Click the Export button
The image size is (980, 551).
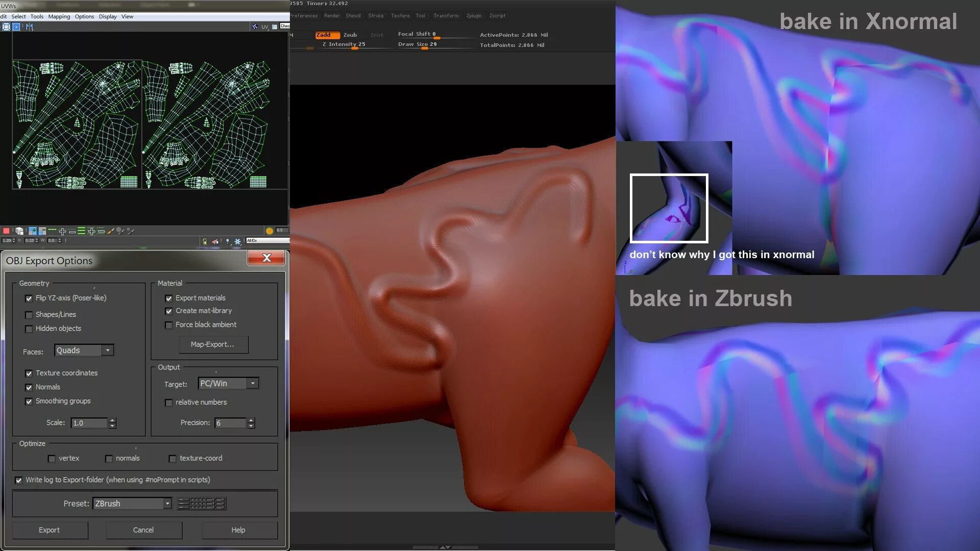pyautogui.click(x=50, y=530)
